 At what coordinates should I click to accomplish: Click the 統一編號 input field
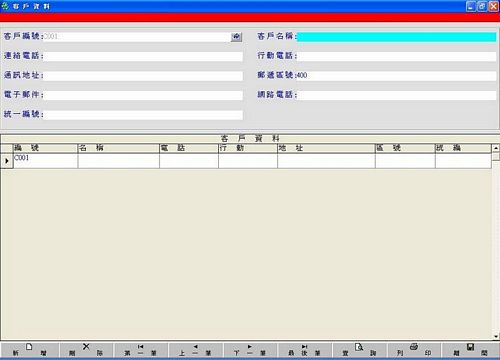tap(143, 115)
